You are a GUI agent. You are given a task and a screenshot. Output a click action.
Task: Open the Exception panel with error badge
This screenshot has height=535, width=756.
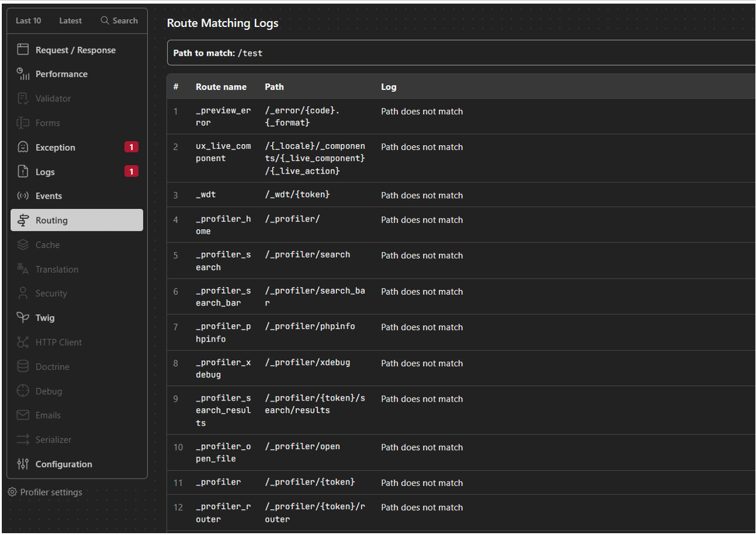(54, 147)
